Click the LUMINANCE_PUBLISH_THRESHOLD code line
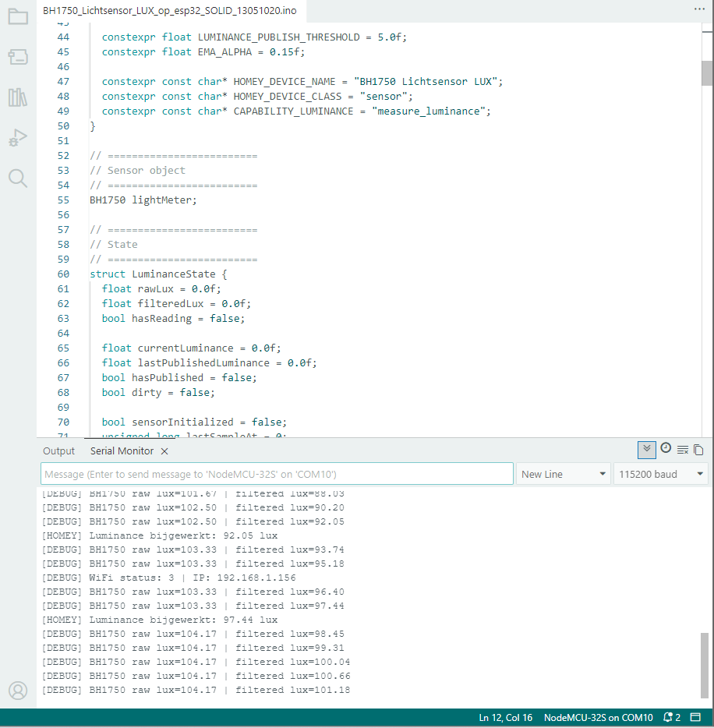This screenshot has height=728, width=714. point(254,37)
